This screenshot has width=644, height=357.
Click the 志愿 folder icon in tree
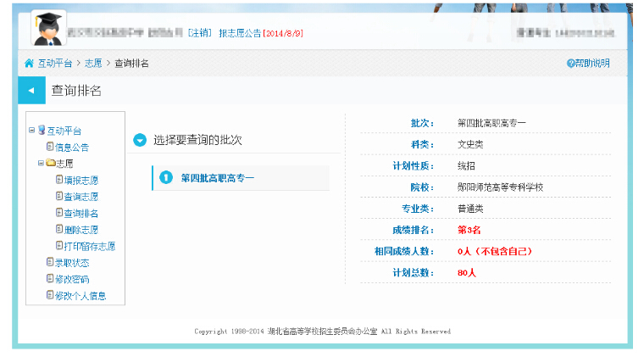click(x=50, y=164)
